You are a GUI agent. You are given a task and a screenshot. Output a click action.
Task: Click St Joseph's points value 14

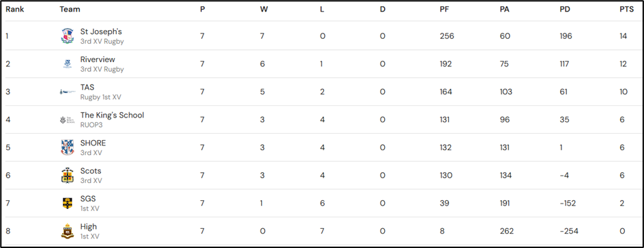(x=624, y=36)
